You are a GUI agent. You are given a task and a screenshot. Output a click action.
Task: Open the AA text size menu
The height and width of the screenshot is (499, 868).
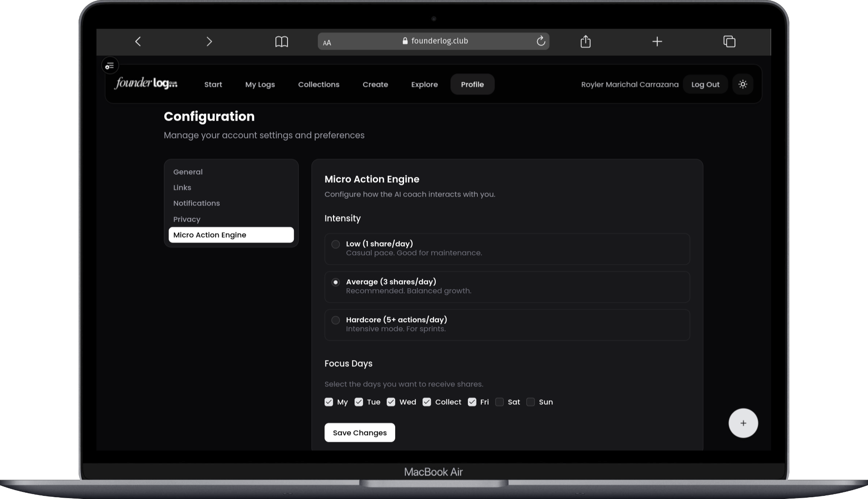coord(327,42)
